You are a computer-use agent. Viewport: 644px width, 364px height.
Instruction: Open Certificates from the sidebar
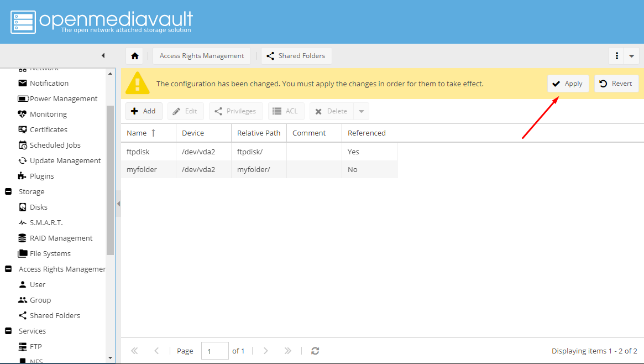[48, 129]
